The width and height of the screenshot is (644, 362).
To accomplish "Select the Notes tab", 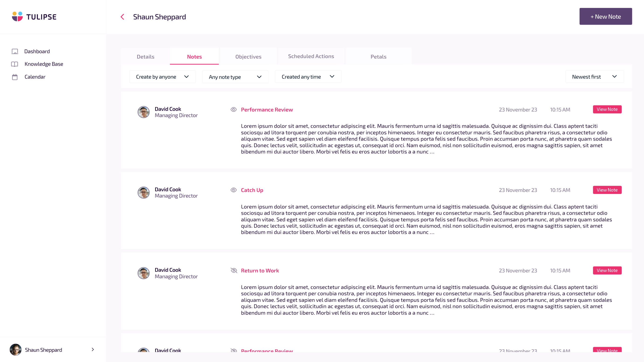I will [194, 56].
